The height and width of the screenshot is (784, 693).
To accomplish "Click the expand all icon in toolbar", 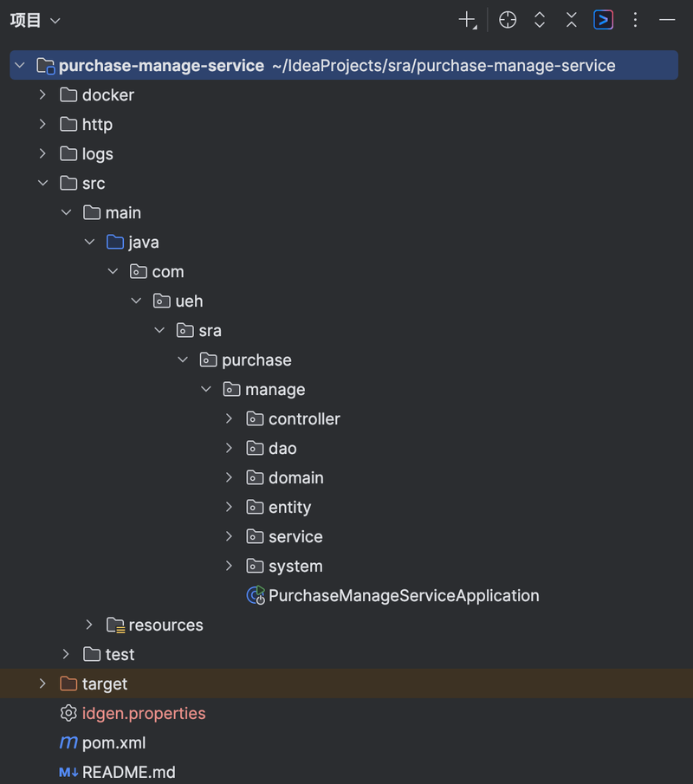I will 540,20.
